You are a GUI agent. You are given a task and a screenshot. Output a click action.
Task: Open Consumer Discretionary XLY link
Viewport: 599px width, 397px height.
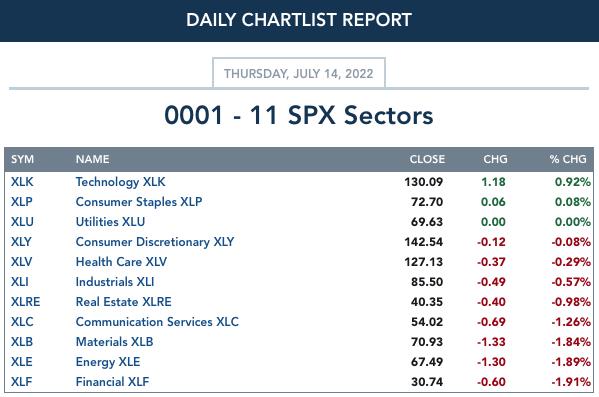coord(155,242)
